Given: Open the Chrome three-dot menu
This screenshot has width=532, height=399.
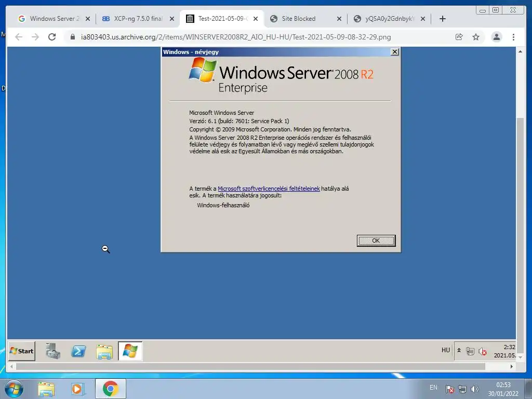Looking at the screenshot, I should coord(513,37).
